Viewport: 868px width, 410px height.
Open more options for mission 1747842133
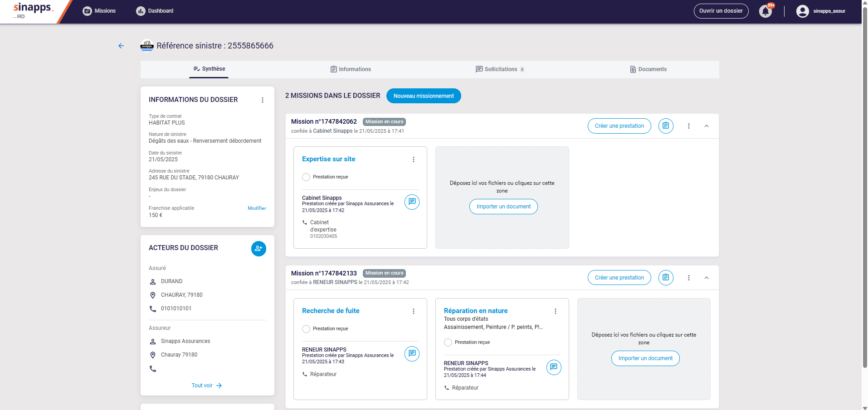pyautogui.click(x=689, y=278)
